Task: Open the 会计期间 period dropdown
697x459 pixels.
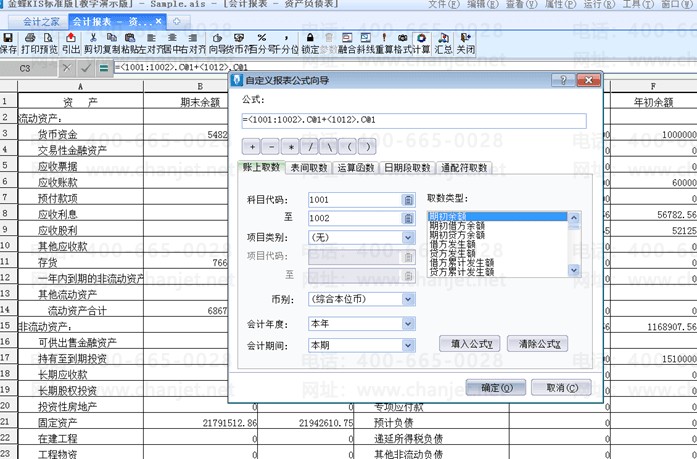Action: 409,345
